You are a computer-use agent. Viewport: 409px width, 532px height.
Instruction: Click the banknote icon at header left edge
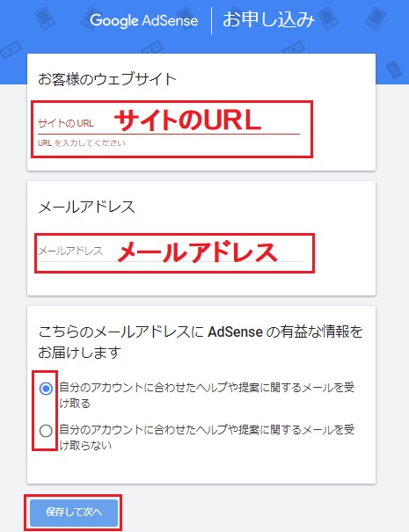(x=11, y=49)
